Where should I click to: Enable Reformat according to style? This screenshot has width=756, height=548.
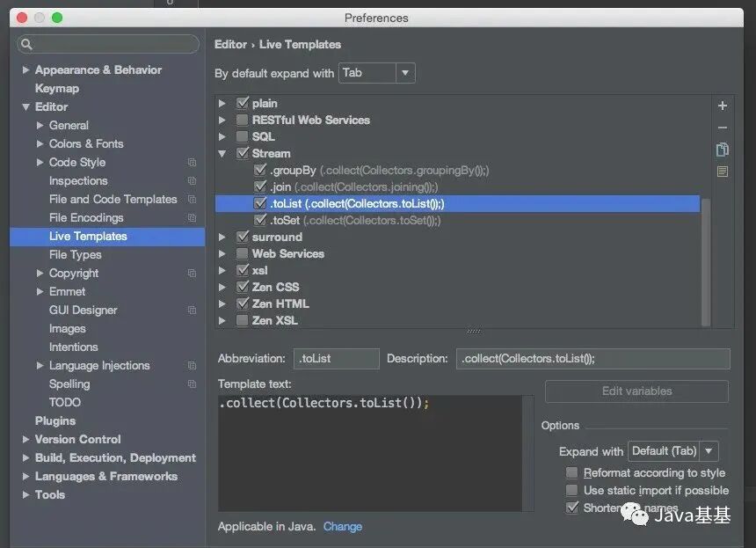click(571, 472)
